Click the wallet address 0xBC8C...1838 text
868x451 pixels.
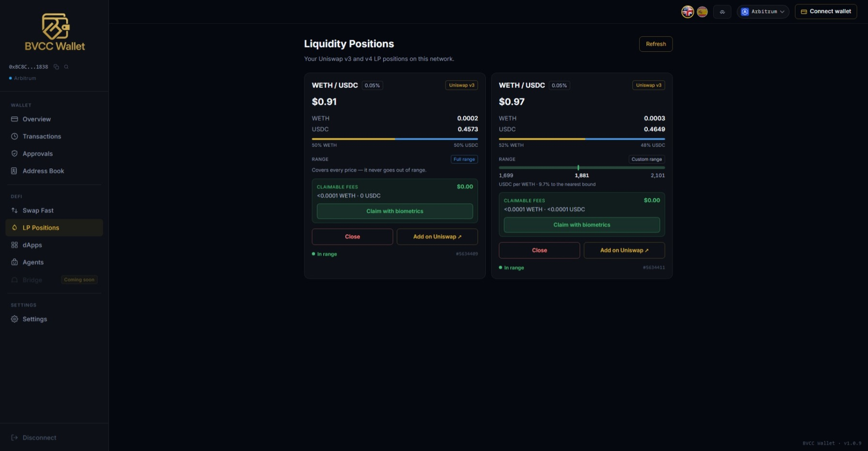pos(28,67)
